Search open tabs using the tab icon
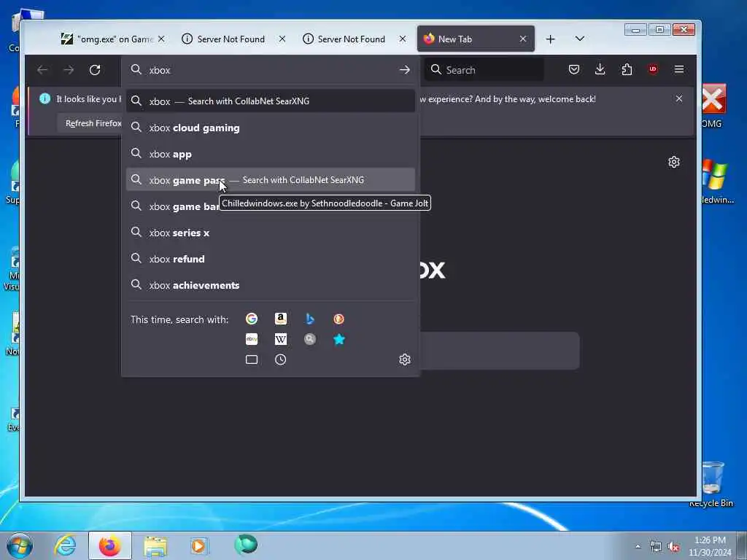747x560 pixels. [252, 359]
